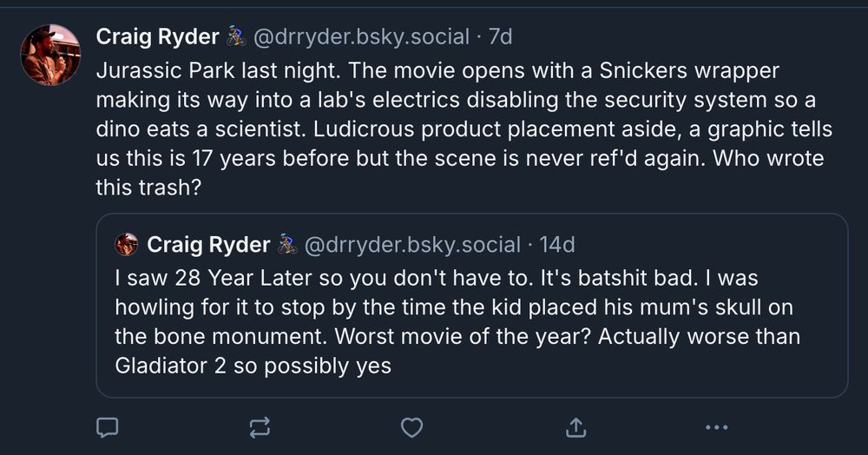Image resolution: width=868 pixels, height=455 pixels.
Task: Click the small avatar in the quoted post
Action: click(127, 245)
